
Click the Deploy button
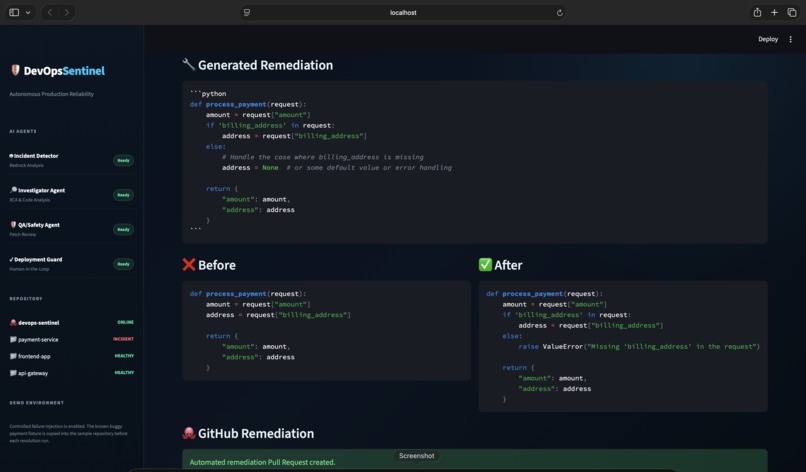(x=768, y=39)
